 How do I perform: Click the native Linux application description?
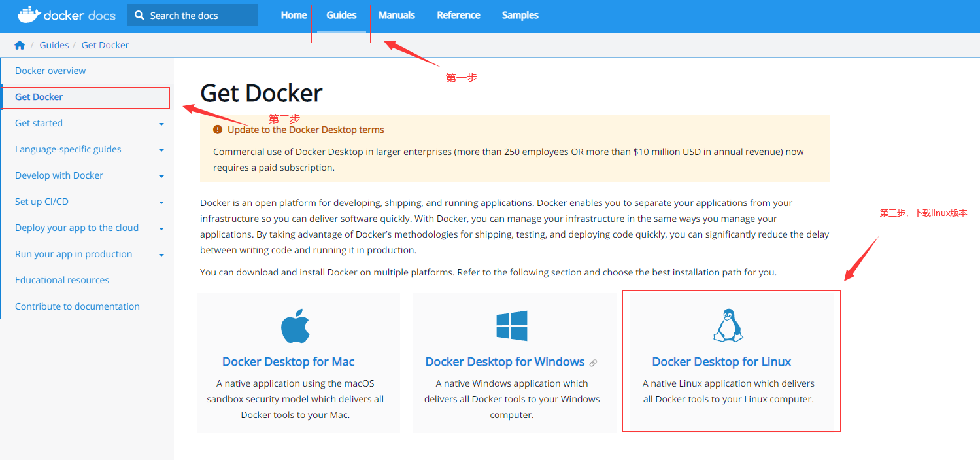click(x=728, y=391)
